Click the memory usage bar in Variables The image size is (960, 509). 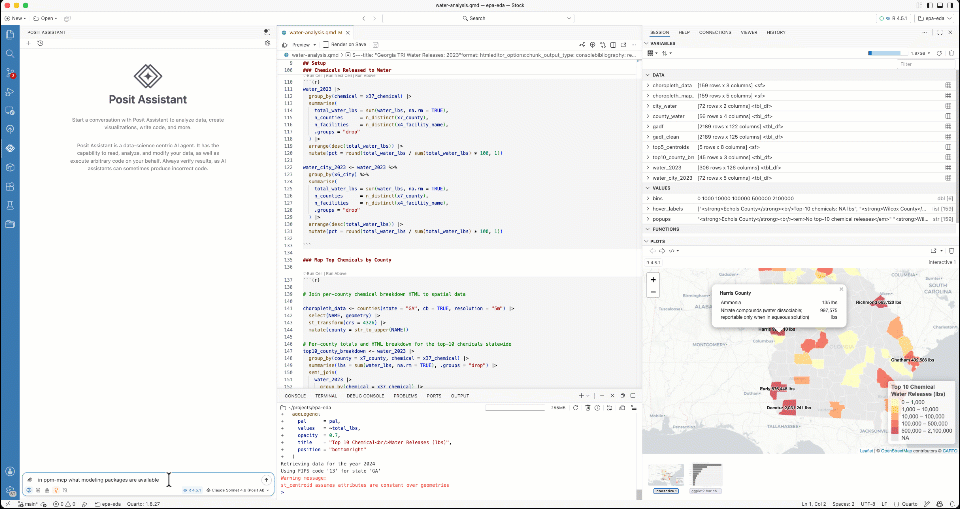point(888,53)
